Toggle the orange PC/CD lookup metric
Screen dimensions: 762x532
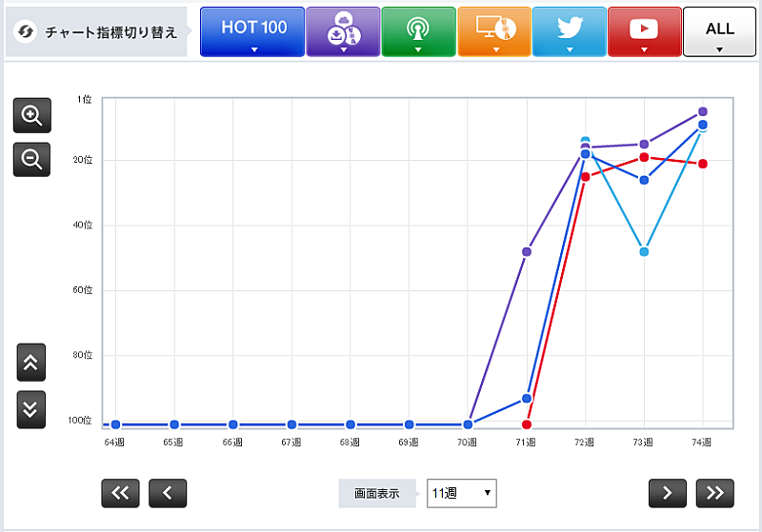point(493,31)
